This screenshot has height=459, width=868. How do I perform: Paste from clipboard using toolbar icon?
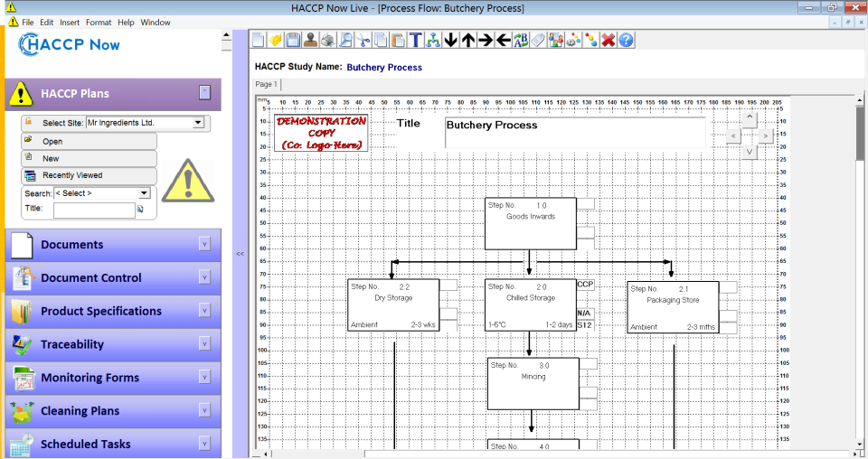point(398,40)
